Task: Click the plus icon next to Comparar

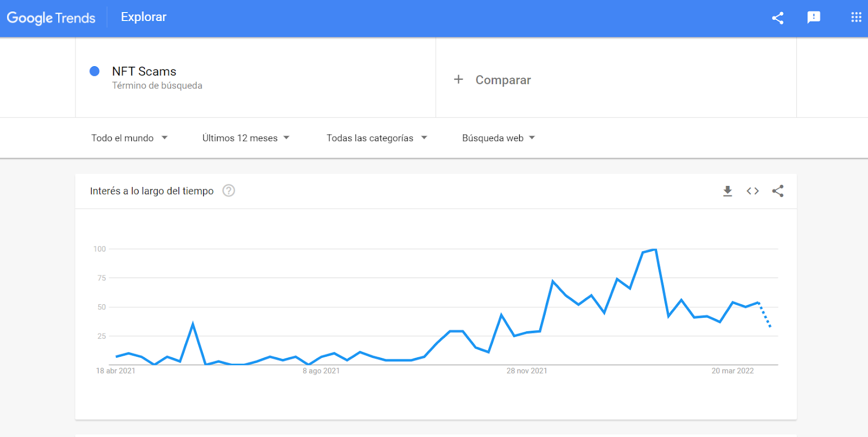Action: [x=458, y=80]
